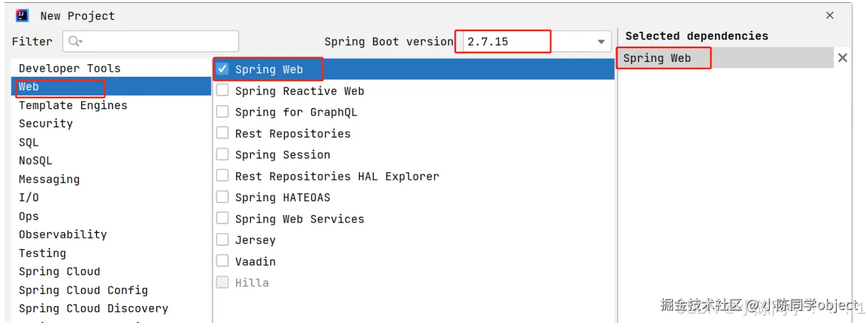
Task: Select the Web category
Action: tap(111, 87)
